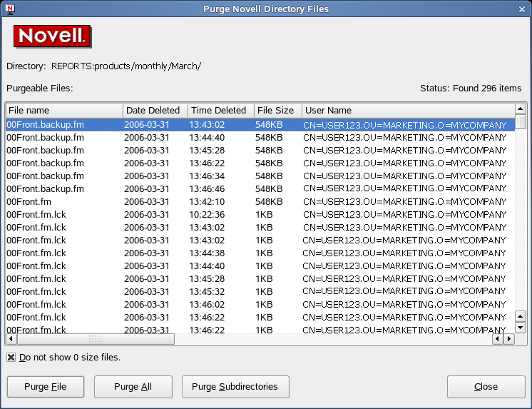Close the Purge Novell Directory Files window
532x409 pixels.
(522, 9)
